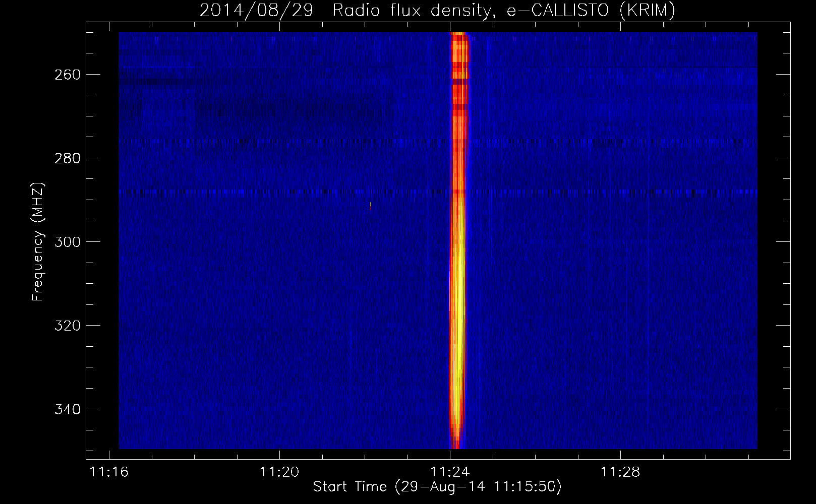Click the 11:24 time tick label
The width and height of the screenshot is (816, 504).
coord(450,472)
